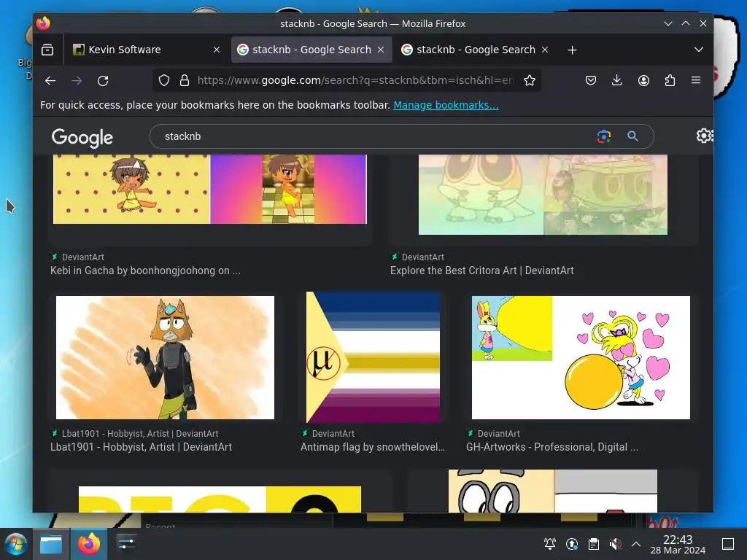Open the Firefox application hamburger menu
Image resolution: width=747 pixels, height=560 pixels.
(x=696, y=80)
